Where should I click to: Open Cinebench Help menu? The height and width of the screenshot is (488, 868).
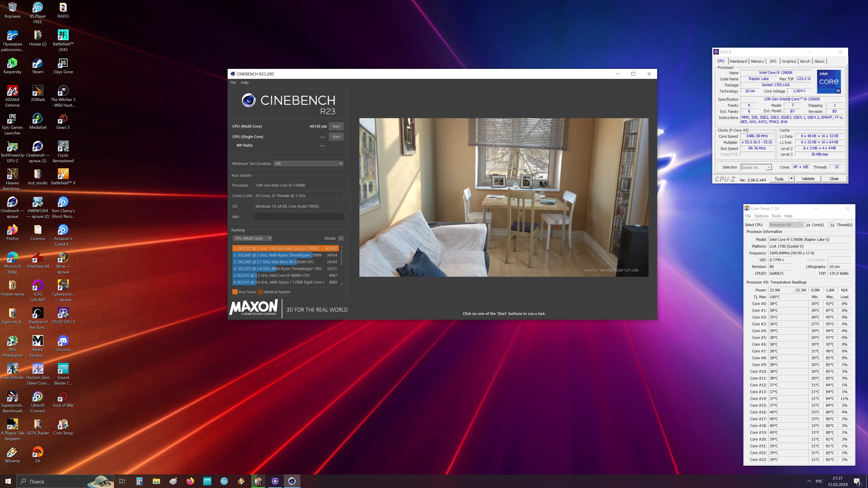coord(244,82)
